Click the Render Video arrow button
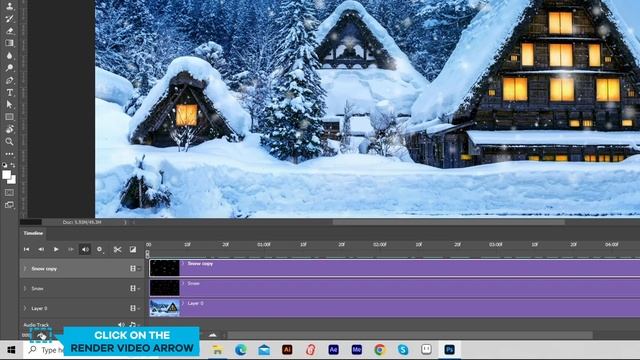 (41, 336)
